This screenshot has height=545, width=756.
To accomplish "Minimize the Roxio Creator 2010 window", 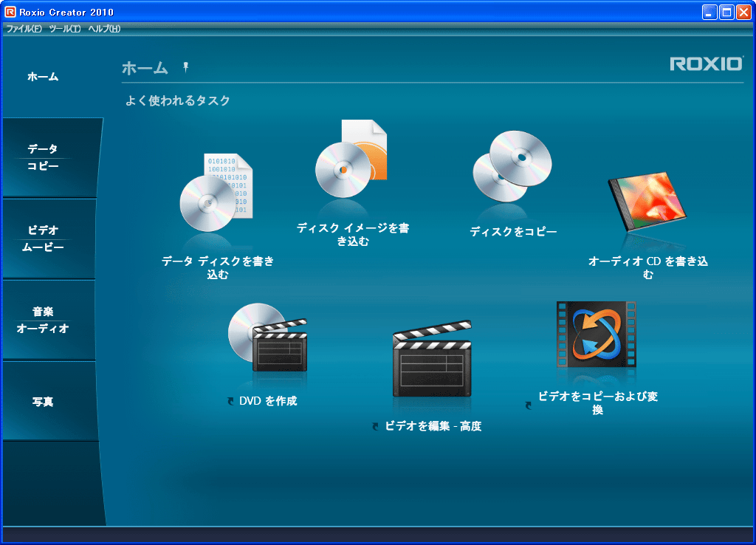I will pos(709,12).
